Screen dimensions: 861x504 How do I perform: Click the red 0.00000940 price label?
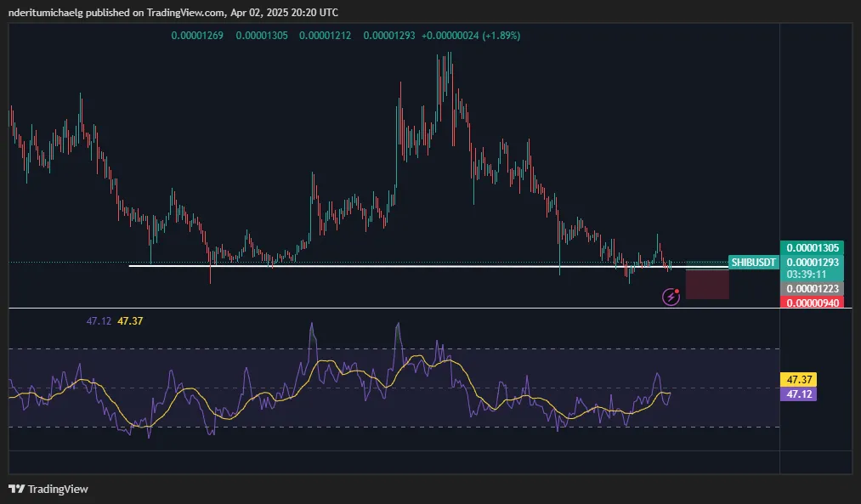[x=813, y=303]
